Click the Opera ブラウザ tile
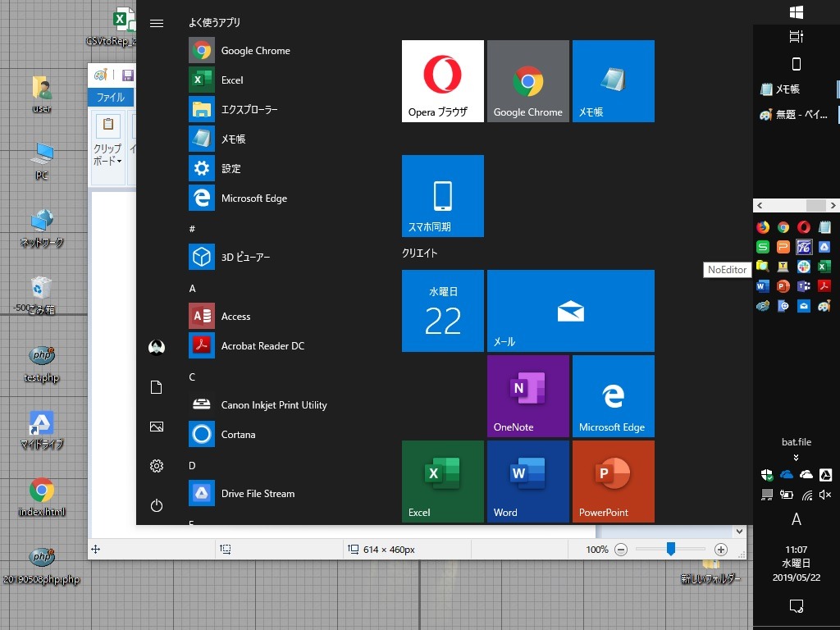 [x=442, y=81]
